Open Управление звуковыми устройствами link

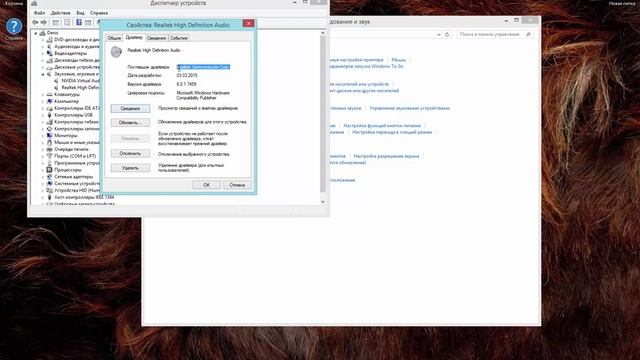click(409, 108)
